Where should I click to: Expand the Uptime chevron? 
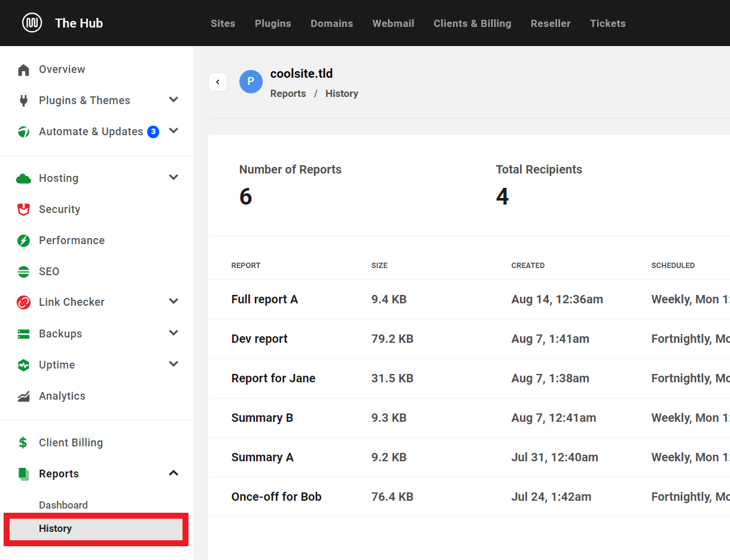point(174,364)
